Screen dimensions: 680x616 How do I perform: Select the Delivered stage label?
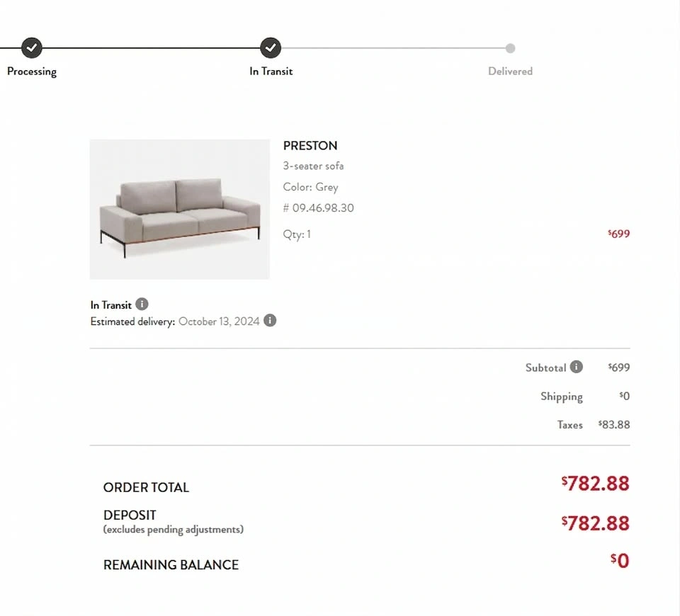pyautogui.click(x=510, y=72)
